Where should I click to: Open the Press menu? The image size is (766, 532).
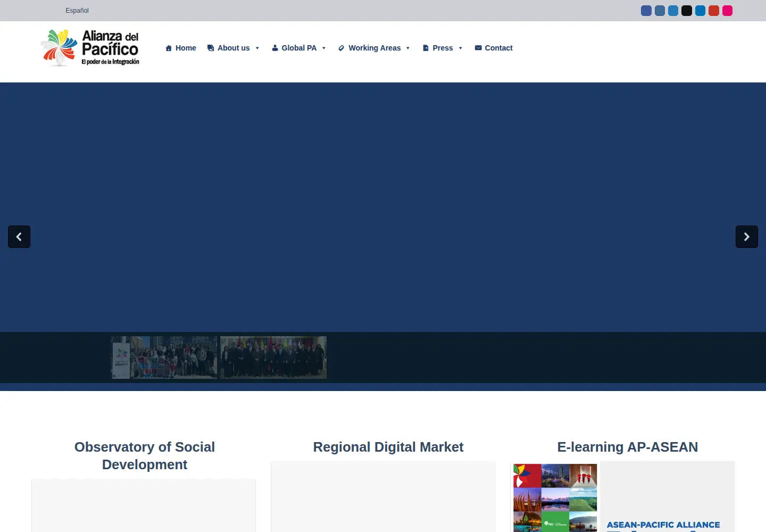pos(438,48)
